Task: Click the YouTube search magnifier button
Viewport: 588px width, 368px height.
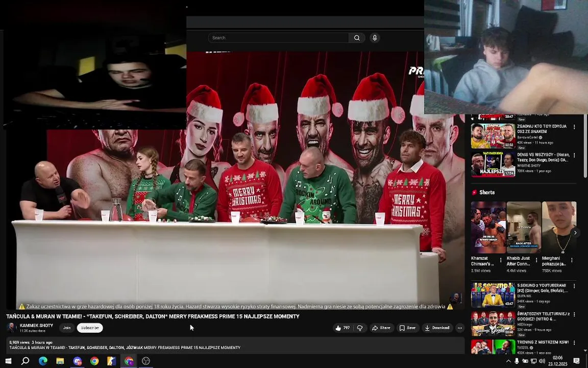Action: click(x=357, y=38)
